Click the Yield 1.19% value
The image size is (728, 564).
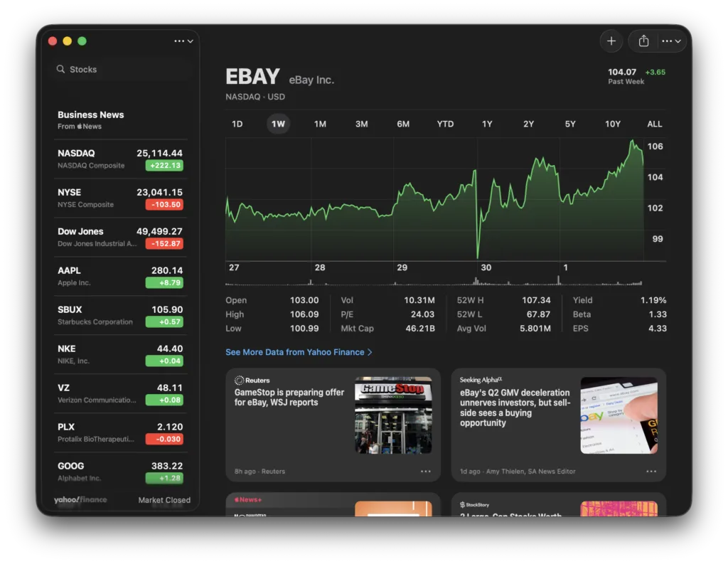click(x=653, y=300)
